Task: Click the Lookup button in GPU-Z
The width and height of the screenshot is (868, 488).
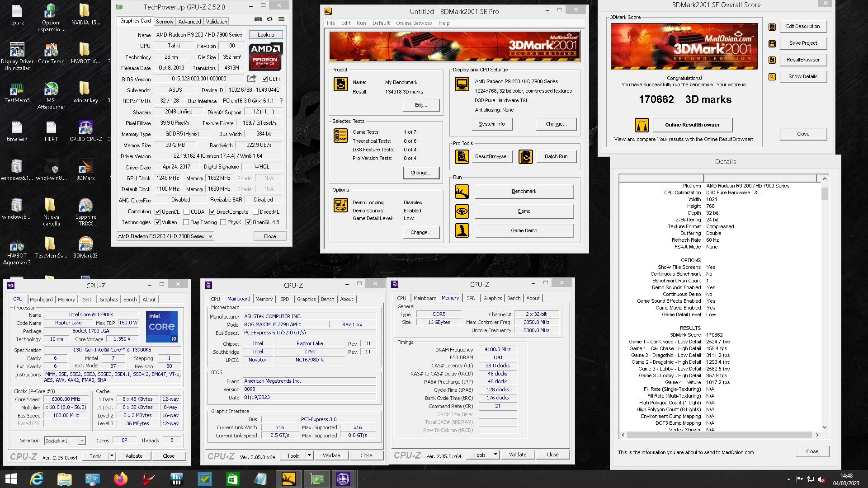Action: (266, 35)
